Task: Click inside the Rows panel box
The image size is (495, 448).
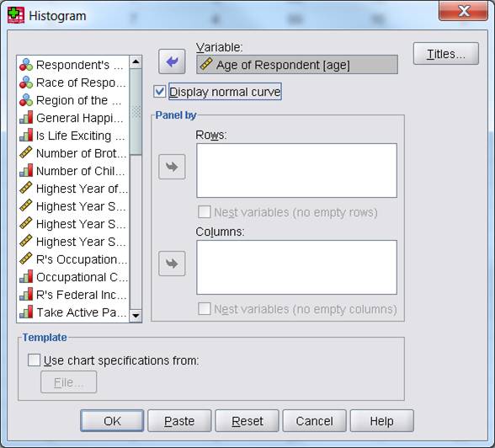Action: pyautogui.click(x=296, y=170)
